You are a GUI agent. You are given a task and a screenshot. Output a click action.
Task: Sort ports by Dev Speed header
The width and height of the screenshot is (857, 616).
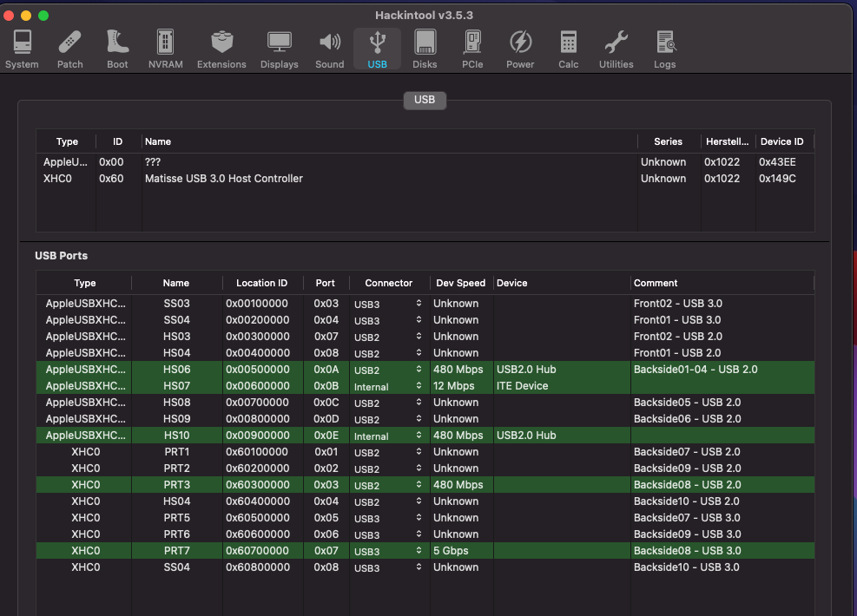(460, 283)
